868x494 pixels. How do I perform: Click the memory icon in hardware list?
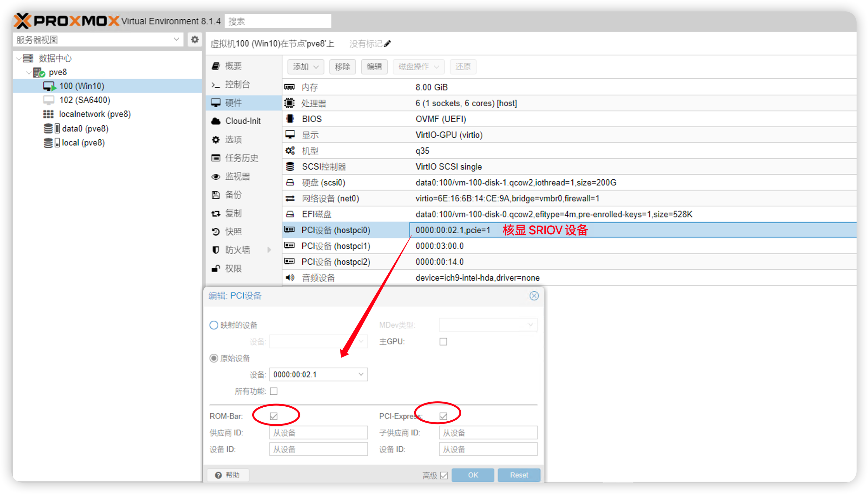[289, 87]
